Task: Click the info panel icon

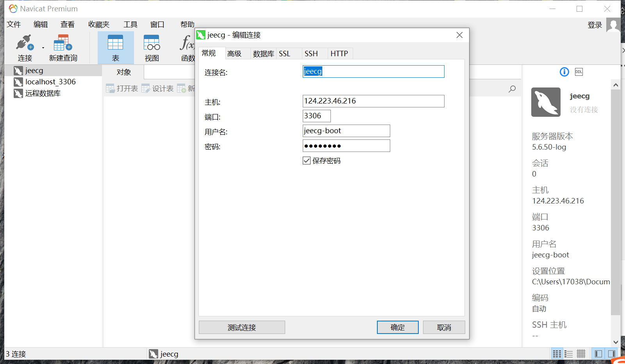Action: point(564,72)
